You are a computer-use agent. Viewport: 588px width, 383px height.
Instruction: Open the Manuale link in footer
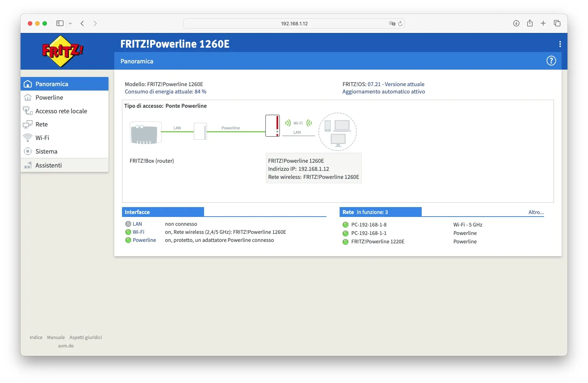tap(56, 337)
